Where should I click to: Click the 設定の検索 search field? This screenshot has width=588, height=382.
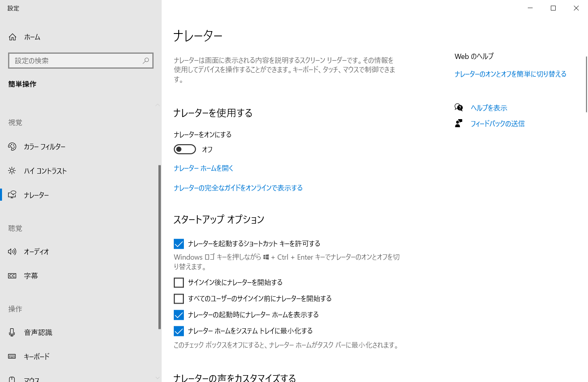81,61
